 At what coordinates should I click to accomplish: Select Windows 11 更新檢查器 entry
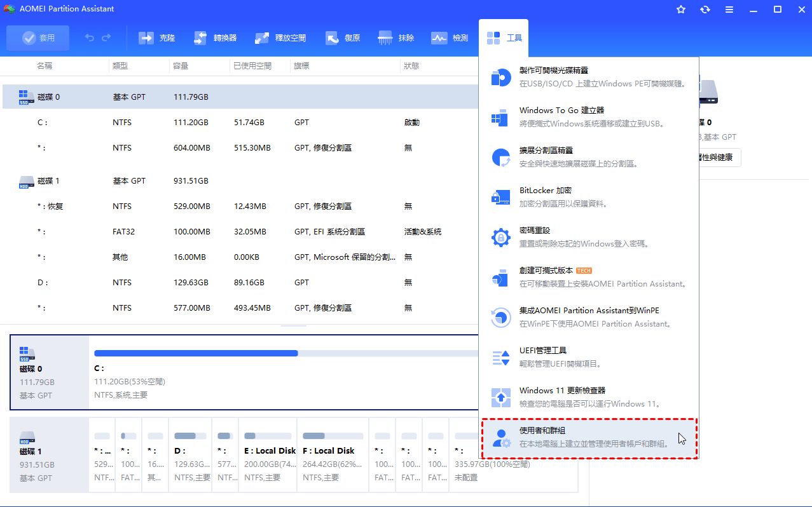coord(589,397)
